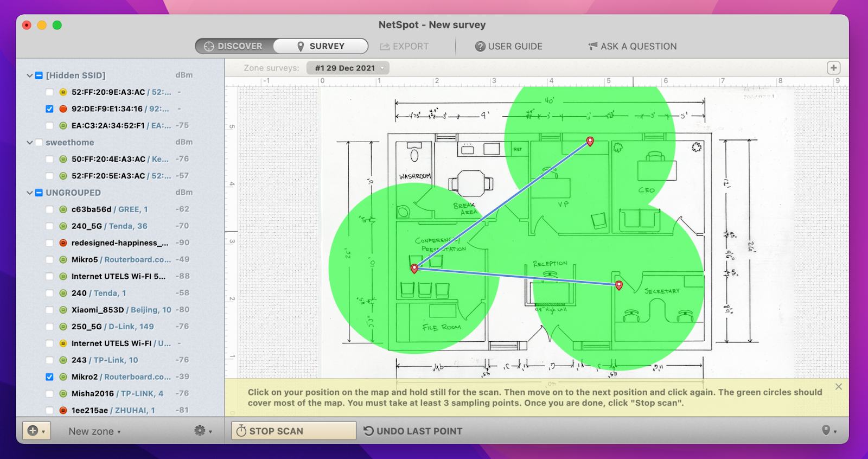Collapse the UNGROUPED group

(30, 193)
